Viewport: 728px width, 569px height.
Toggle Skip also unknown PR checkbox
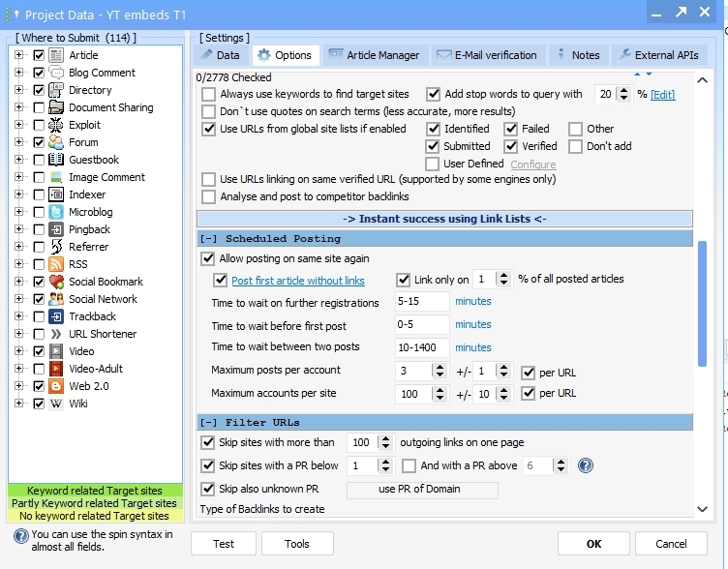pos(208,489)
